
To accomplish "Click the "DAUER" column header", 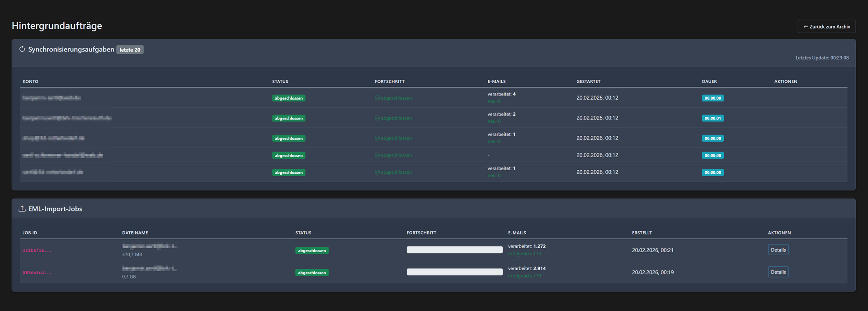I will (x=709, y=81).
